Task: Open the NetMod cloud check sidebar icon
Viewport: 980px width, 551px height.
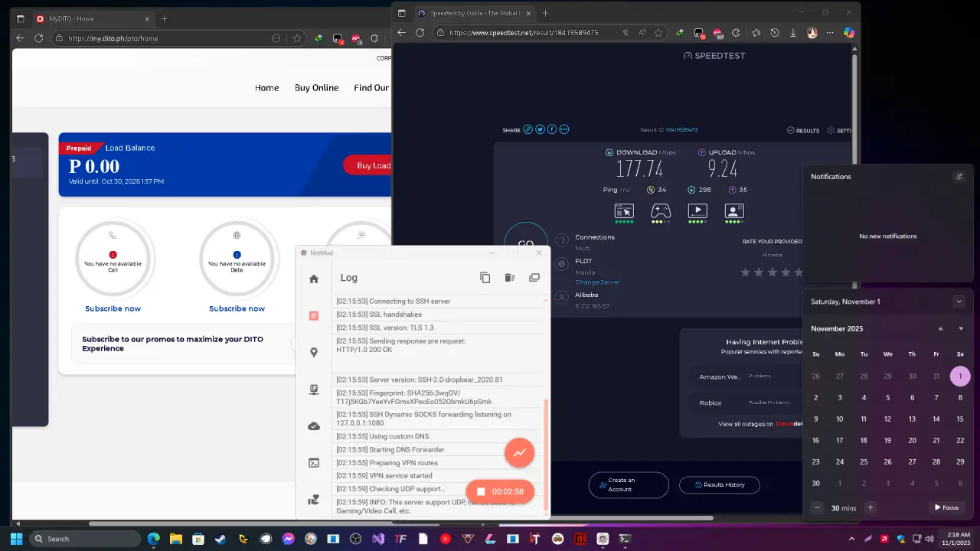Action: [x=314, y=426]
